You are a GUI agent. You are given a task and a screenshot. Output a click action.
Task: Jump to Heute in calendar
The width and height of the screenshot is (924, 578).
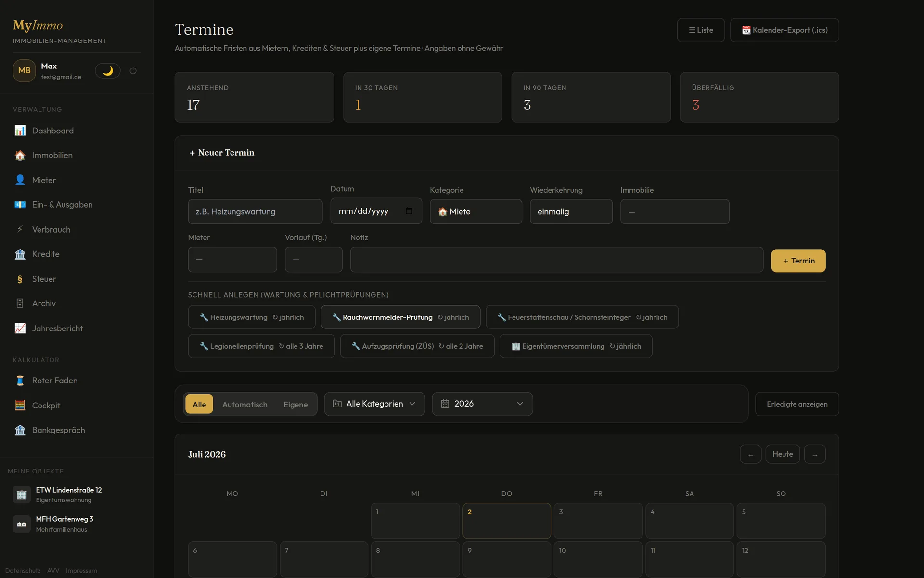coord(783,454)
